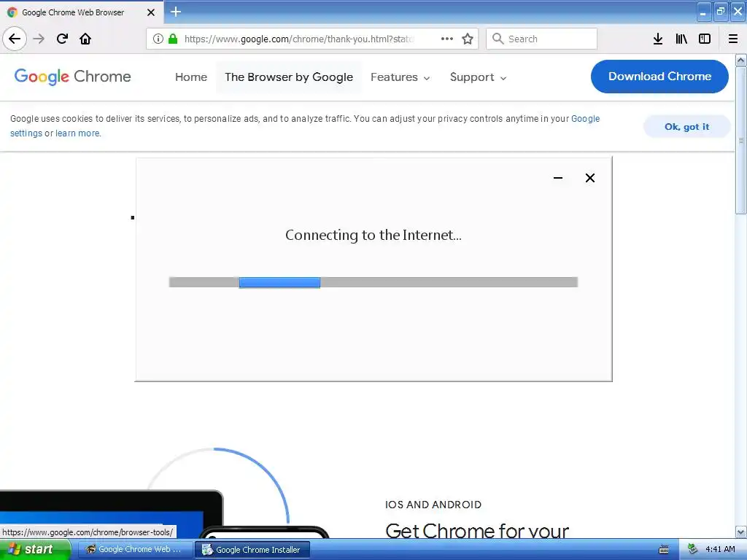Open the Google settings link in cookie notice
This screenshot has width=747, height=560.
click(x=586, y=119)
